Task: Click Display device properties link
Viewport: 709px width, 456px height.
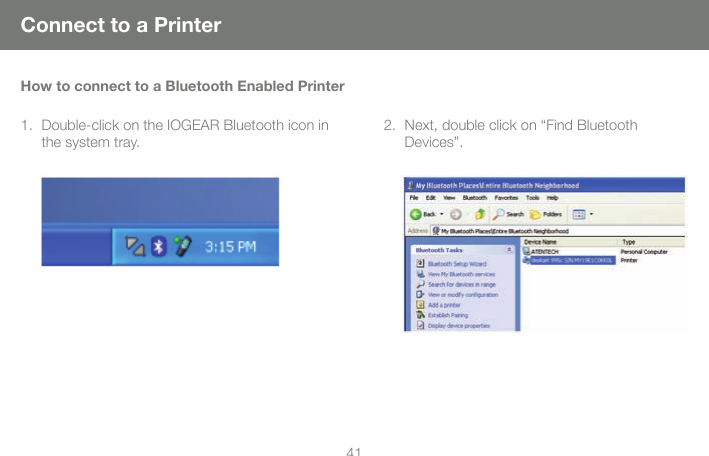Action: (x=459, y=326)
